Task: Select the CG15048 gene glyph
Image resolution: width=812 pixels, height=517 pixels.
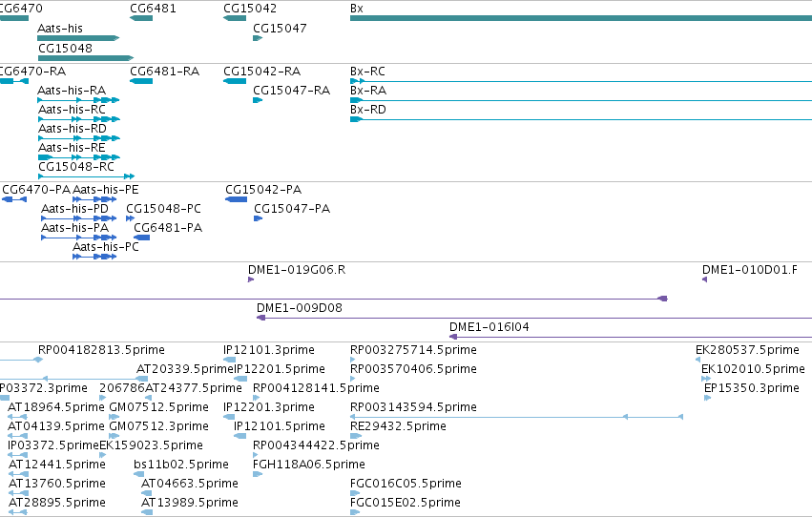Action: tap(86, 58)
